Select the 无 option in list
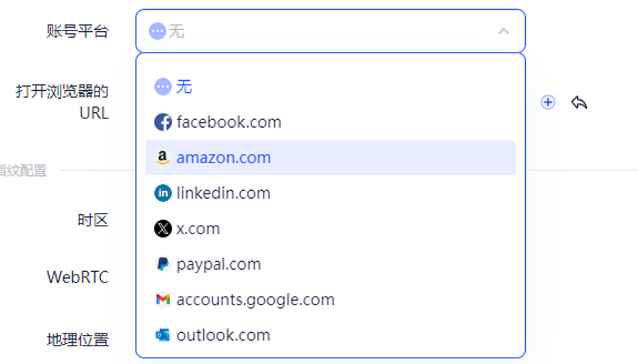Image resolution: width=638 pixels, height=364 pixels. tap(330, 87)
